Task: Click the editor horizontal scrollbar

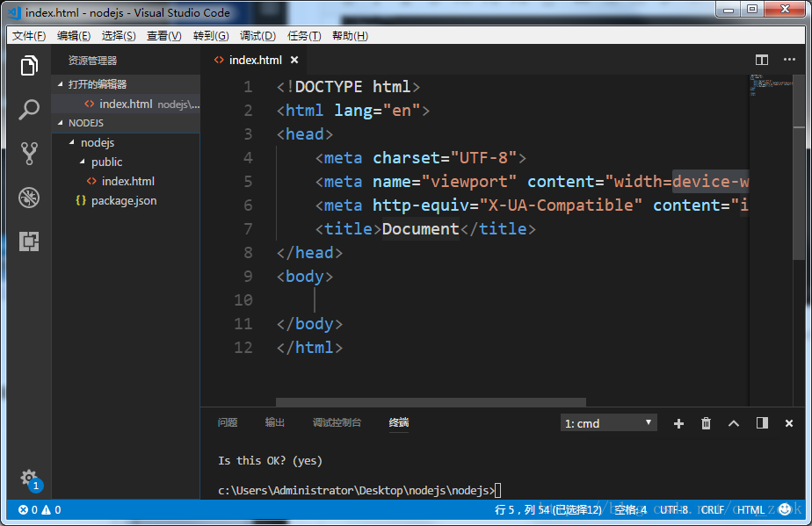Action: pyautogui.click(x=431, y=402)
